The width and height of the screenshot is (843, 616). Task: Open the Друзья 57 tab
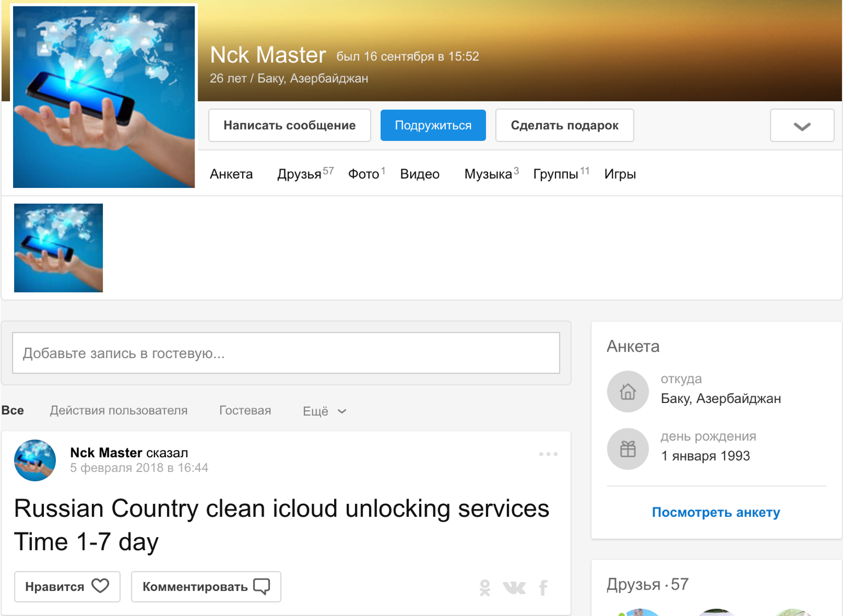tap(305, 174)
